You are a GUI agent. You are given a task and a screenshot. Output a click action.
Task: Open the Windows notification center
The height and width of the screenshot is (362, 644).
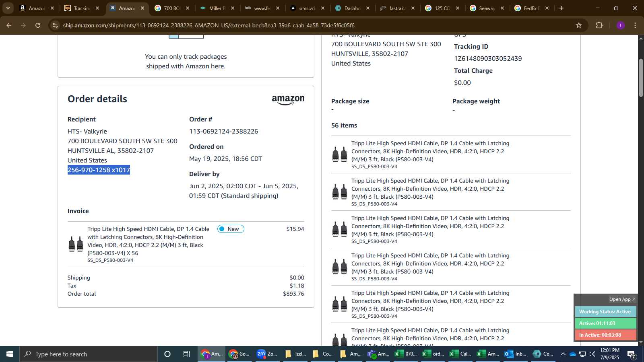[632, 354]
